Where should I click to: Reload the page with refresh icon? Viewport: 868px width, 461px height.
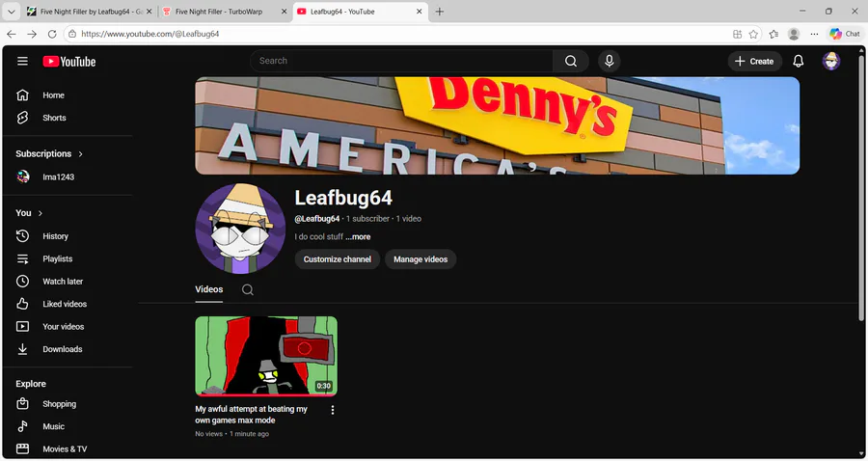(52, 34)
